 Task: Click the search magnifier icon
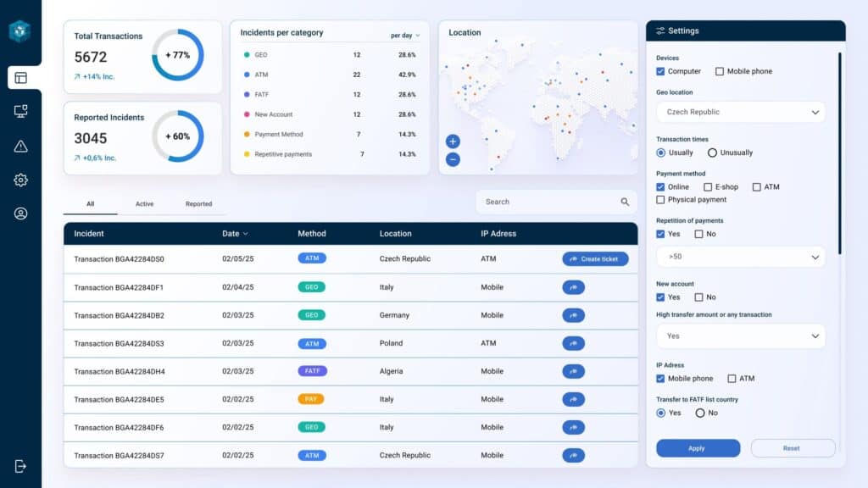tap(625, 202)
